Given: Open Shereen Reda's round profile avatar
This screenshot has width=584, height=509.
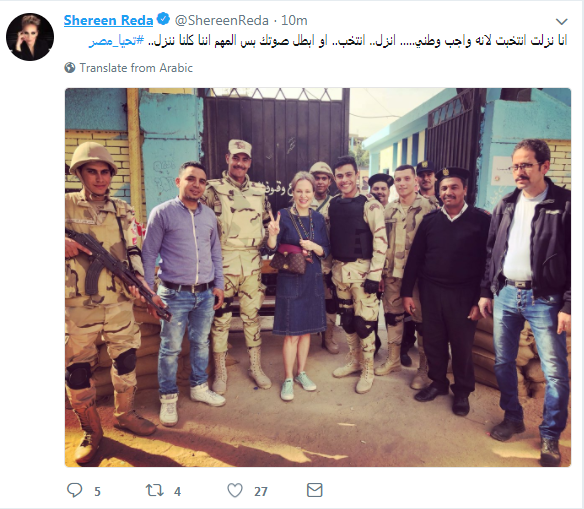Looking at the screenshot, I should (x=30, y=37).
